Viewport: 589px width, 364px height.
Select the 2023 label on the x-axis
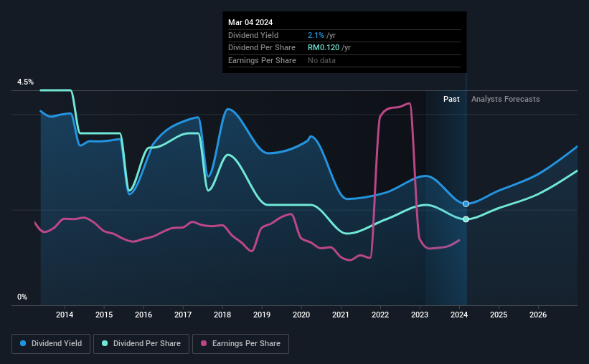click(x=420, y=315)
